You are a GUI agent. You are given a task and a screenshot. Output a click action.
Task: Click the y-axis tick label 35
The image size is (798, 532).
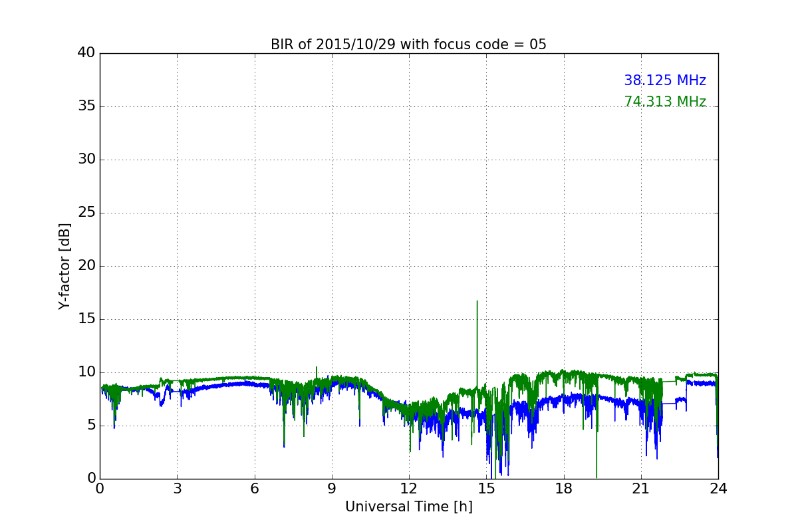(86, 106)
